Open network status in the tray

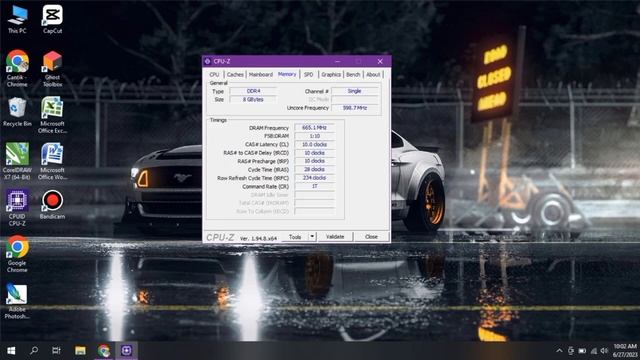(594, 351)
